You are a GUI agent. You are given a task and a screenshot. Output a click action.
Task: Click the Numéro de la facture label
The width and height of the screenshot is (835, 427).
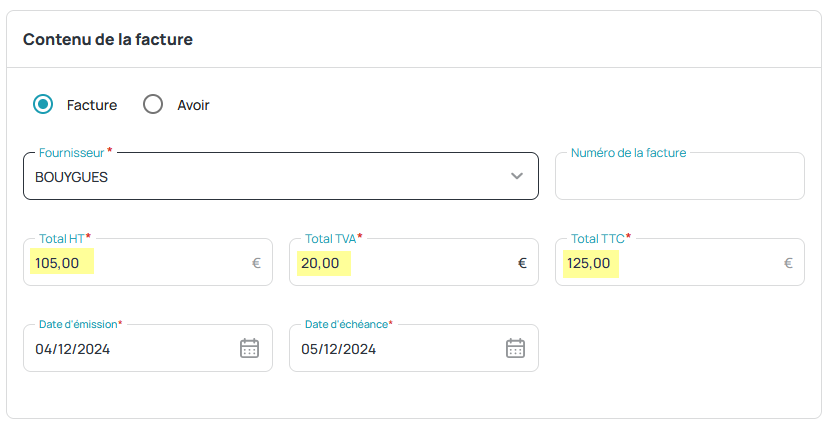point(628,153)
